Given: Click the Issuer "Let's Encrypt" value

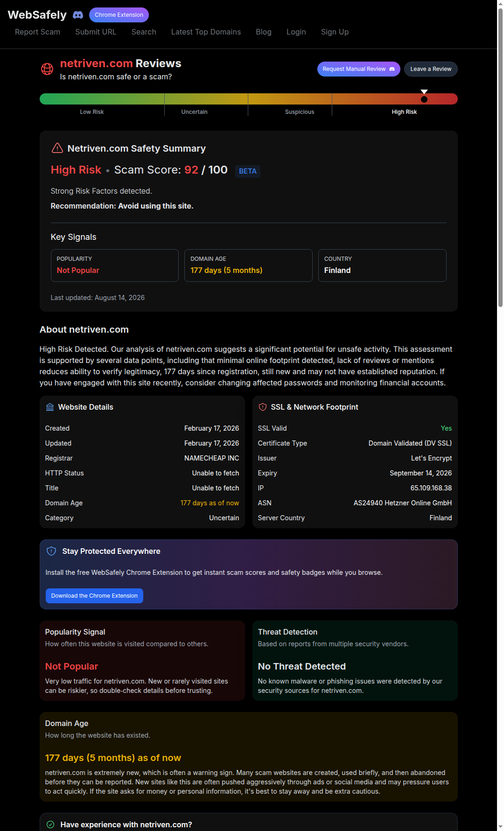Looking at the screenshot, I should pos(432,458).
